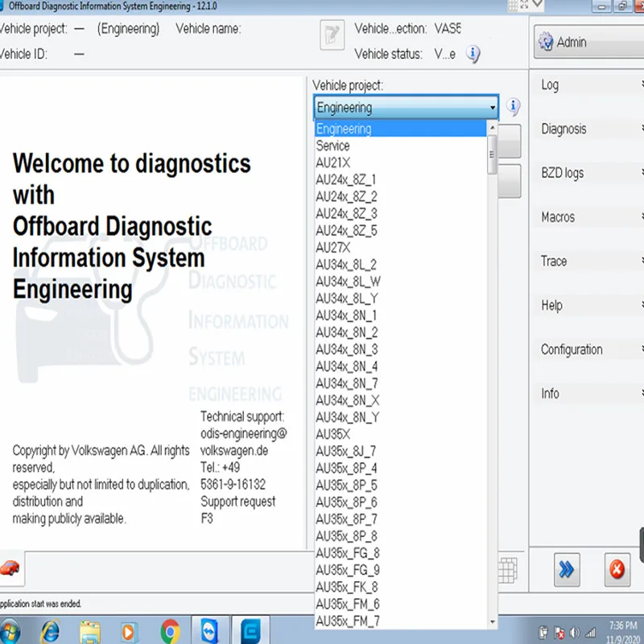Image resolution: width=644 pixels, height=644 pixels.
Task: Select AU34x_8N_2 list entry
Action: point(401,332)
